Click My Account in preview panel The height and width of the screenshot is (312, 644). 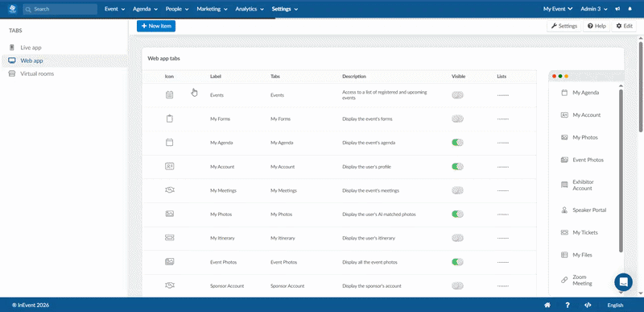pos(587,115)
